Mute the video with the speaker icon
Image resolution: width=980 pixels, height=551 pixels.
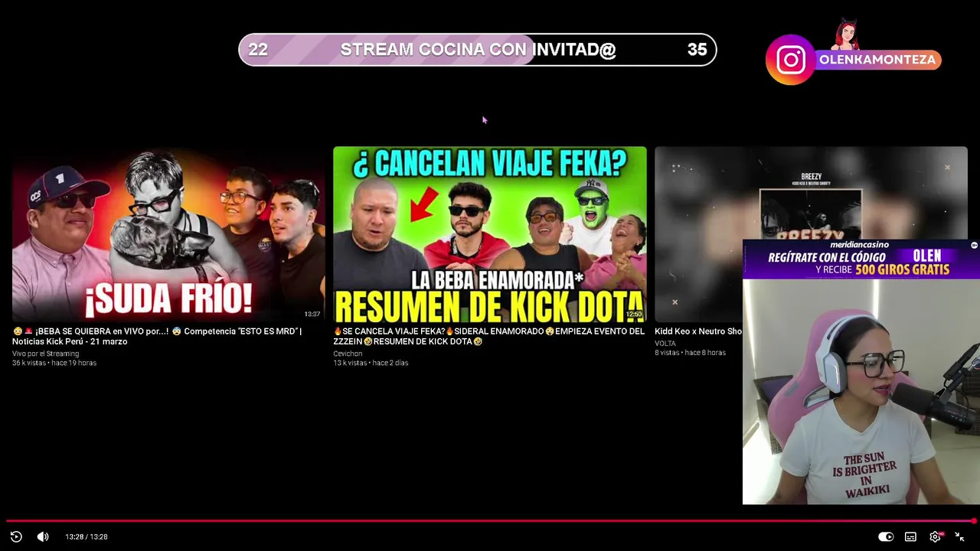(43, 536)
